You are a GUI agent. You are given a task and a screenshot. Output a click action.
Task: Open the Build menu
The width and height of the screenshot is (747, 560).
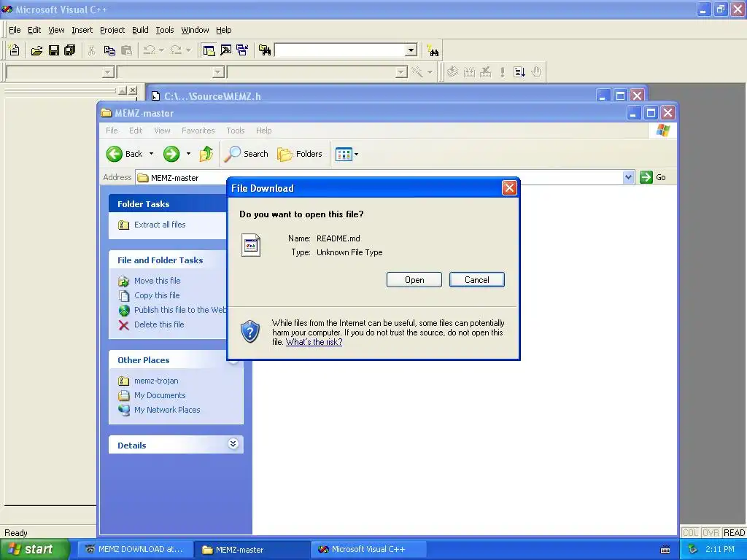140,30
